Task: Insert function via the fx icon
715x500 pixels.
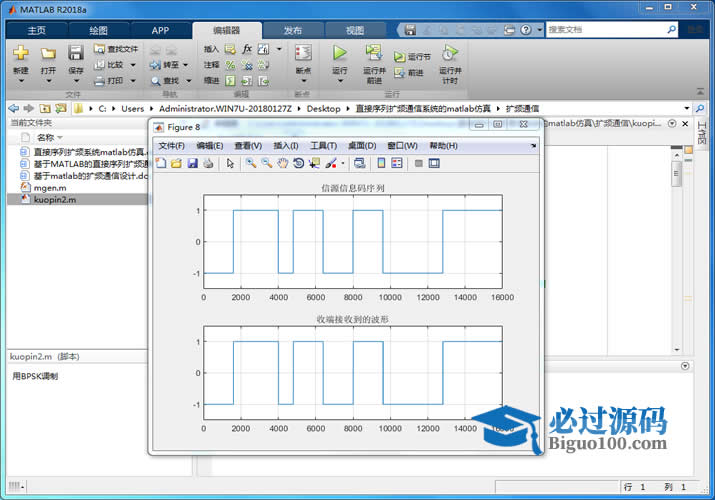Action: (x=247, y=48)
